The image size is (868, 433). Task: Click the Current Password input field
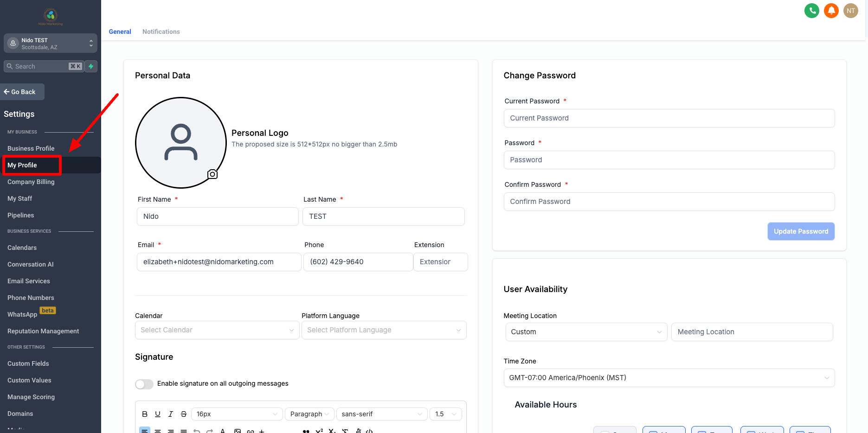click(669, 118)
